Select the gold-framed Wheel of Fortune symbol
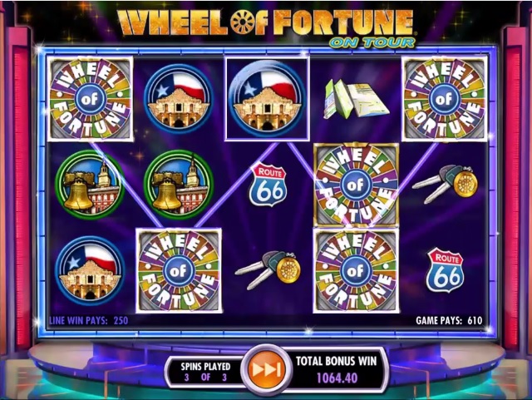Viewport: 532px width, 400px height. [x=356, y=185]
